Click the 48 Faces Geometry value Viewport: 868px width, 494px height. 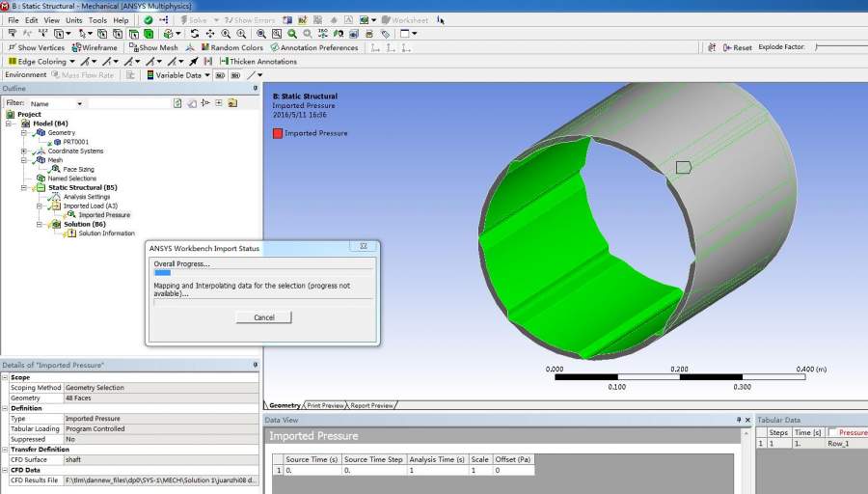(x=161, y=398)
